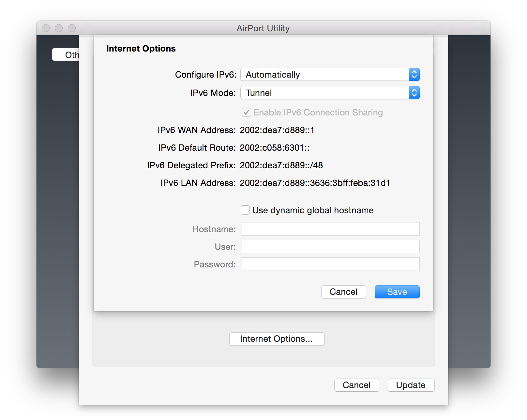The image size is (527, 420).
Task: Click the IPv6 Delegated Prefix value ending /48
Action: (x=281, y=165)
